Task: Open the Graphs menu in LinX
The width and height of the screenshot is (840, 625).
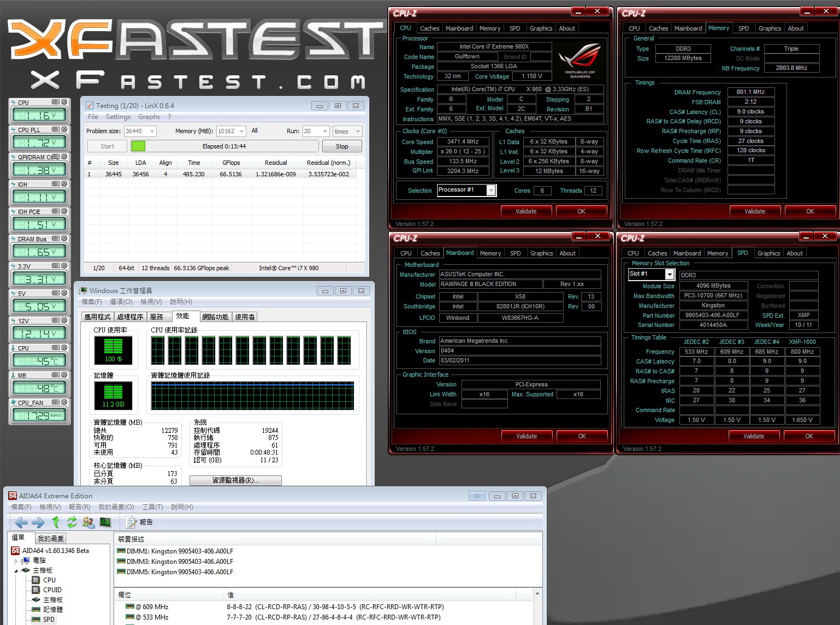Action: [x=149, y=117]
